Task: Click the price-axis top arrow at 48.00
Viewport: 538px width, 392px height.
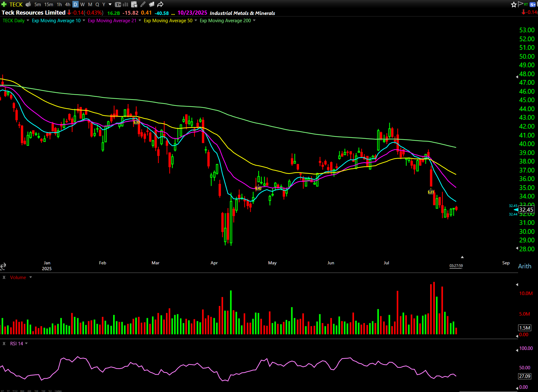Action: pos(517,76)
